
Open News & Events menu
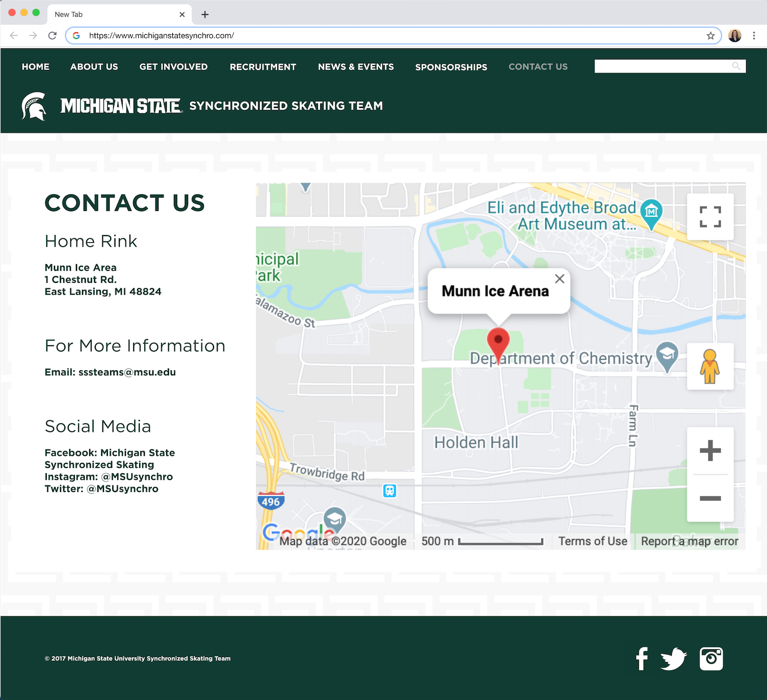(356, 67)
